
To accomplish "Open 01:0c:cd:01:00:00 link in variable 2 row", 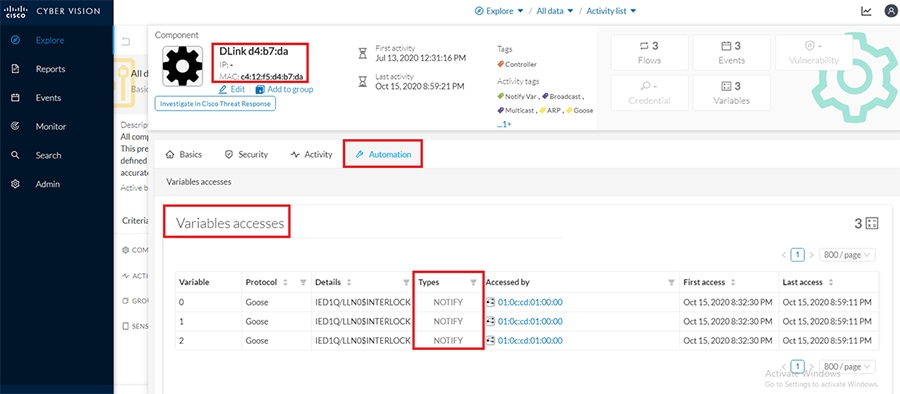I will point(530,341).
